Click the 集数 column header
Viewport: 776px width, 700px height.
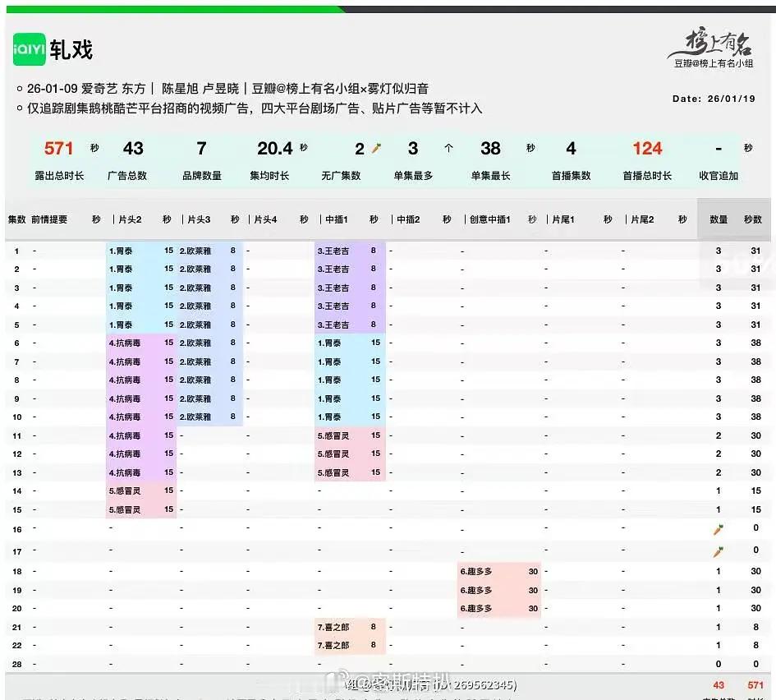16,219
